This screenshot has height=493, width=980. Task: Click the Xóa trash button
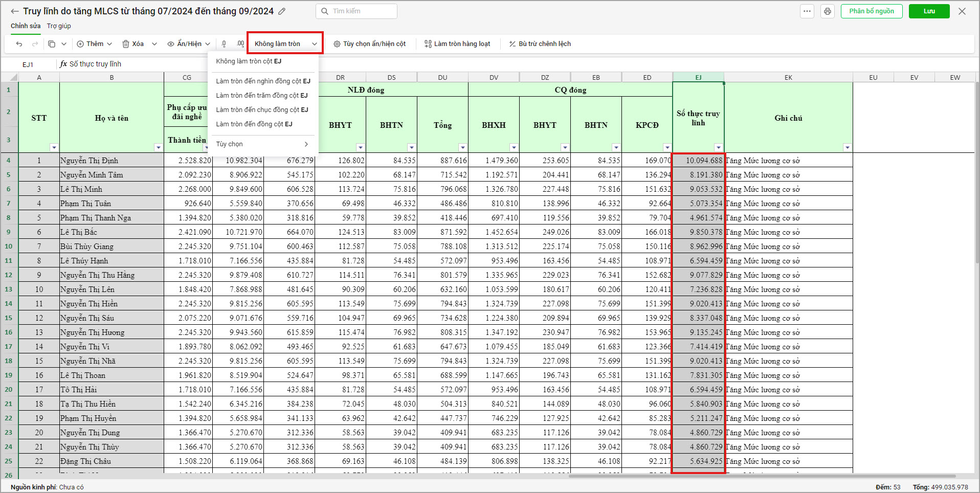pyautogui.click(x=133, y=44)
